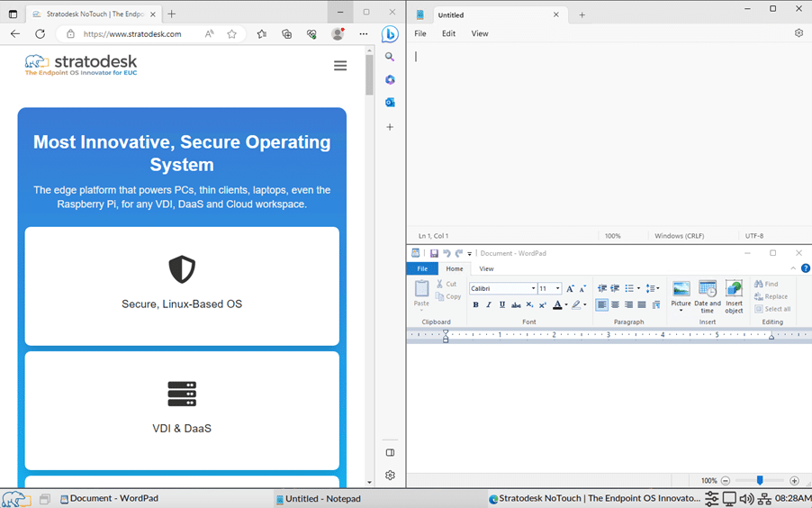Viewport: 812px width, 508px height.
Task: Click Zoom in plus in WordPad status bar
Action: (794, 481)
